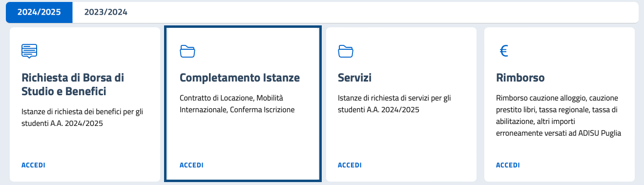This screenshot has height=185, width=644.
Task: Select the Completamento Istanze heading
Action: 240,78
